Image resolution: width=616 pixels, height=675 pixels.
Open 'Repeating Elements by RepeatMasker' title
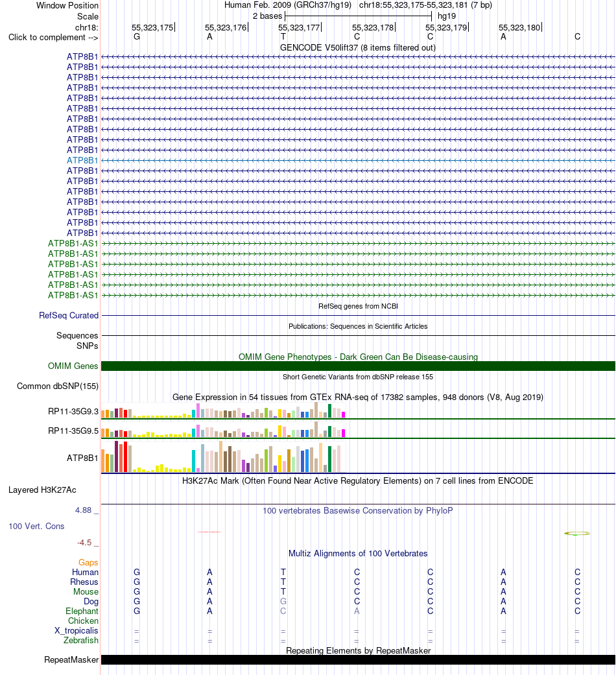[x=358, y=650]
